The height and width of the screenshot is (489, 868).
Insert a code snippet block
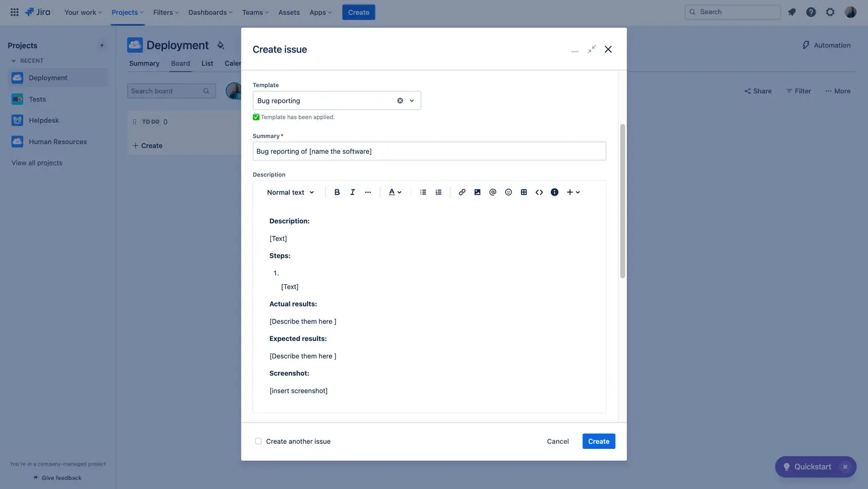pyautogui.click(x=539, y=192)
